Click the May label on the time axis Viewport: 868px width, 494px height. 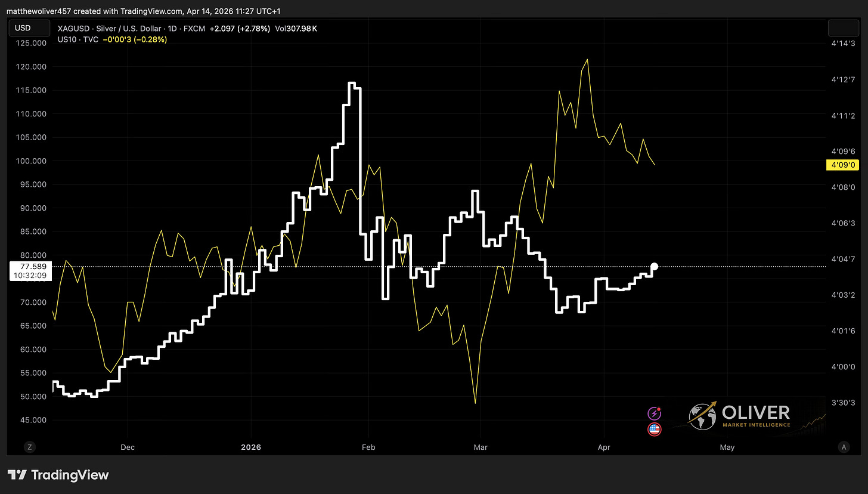(727, 447)
